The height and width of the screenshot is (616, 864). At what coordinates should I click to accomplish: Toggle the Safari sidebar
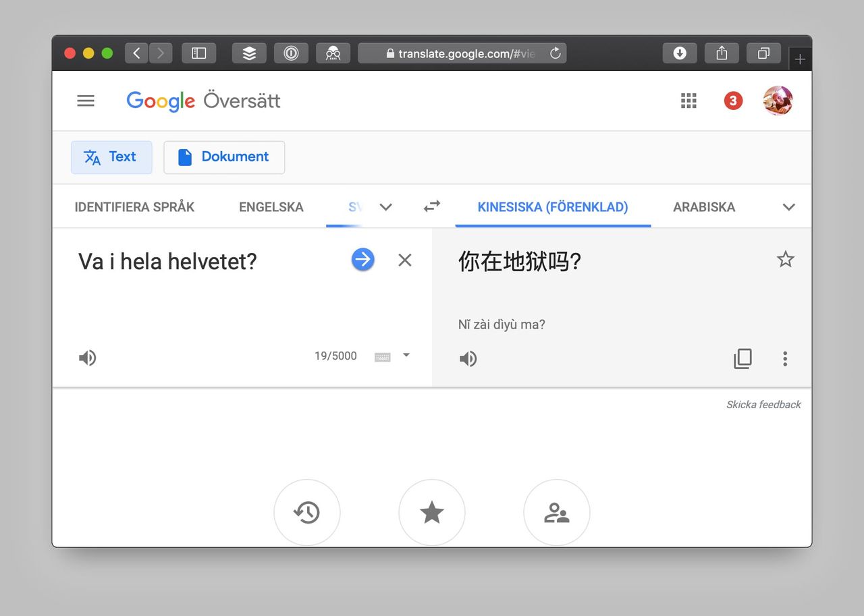(198, 53)
